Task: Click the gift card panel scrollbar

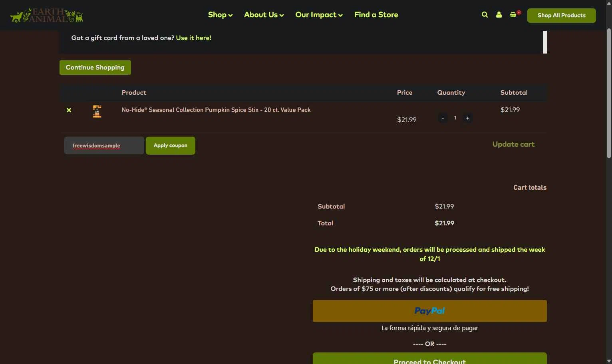Action: (x=544, y=42)
